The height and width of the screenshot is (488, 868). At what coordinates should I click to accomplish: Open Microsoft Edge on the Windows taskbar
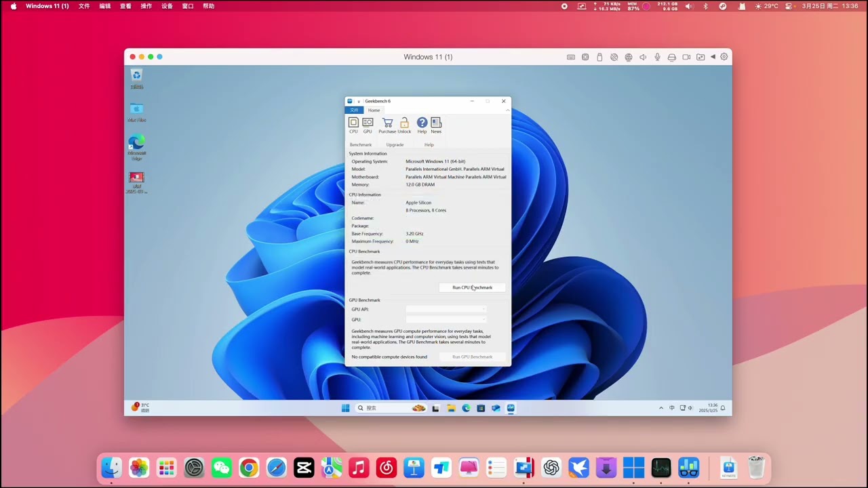coord(466,408)
